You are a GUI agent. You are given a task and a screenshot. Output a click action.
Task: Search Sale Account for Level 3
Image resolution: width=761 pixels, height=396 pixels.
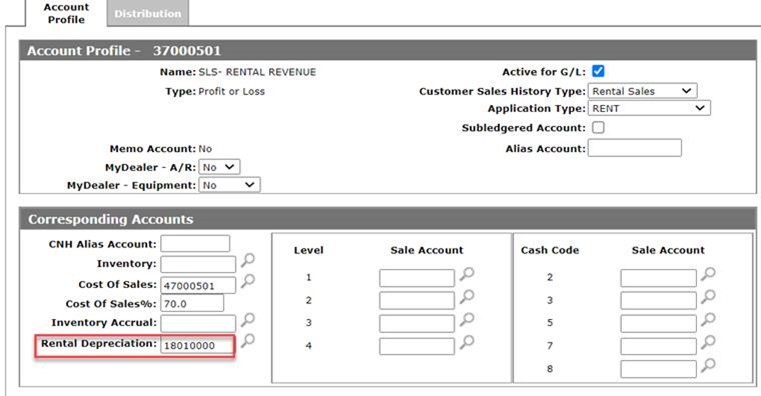(x=467, y=319)
